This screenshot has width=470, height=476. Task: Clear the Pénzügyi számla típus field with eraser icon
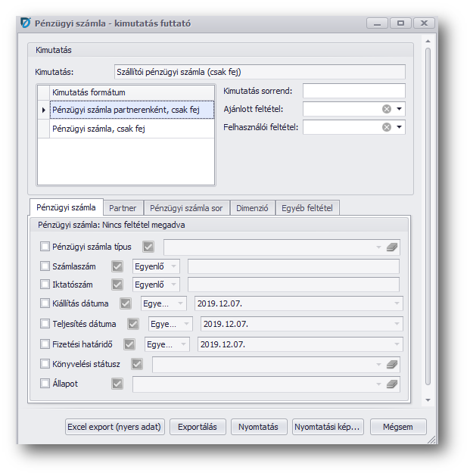[391, 247]
